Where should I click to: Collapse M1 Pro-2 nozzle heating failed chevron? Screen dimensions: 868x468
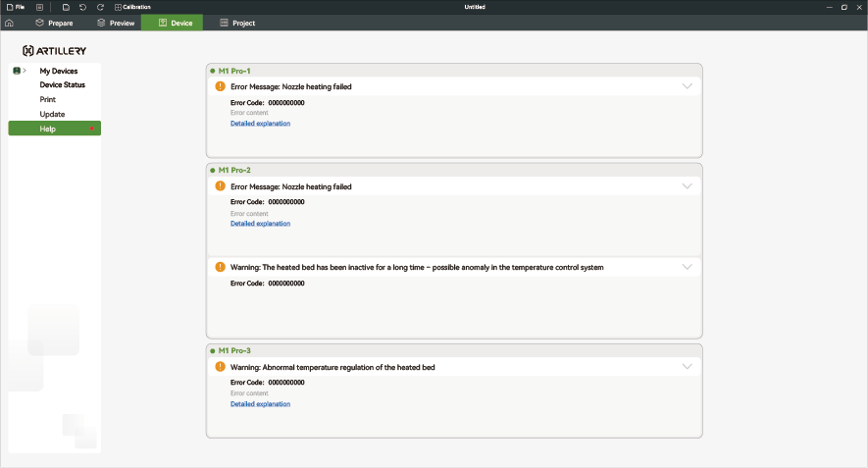[x=687, y=186]
